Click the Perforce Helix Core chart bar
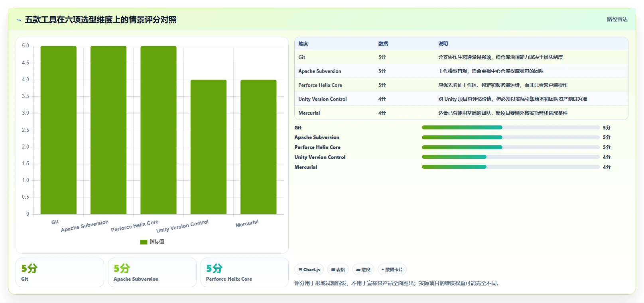Image resolution: width=644 pixels, height=303 pixels. [x=158, y=130]
